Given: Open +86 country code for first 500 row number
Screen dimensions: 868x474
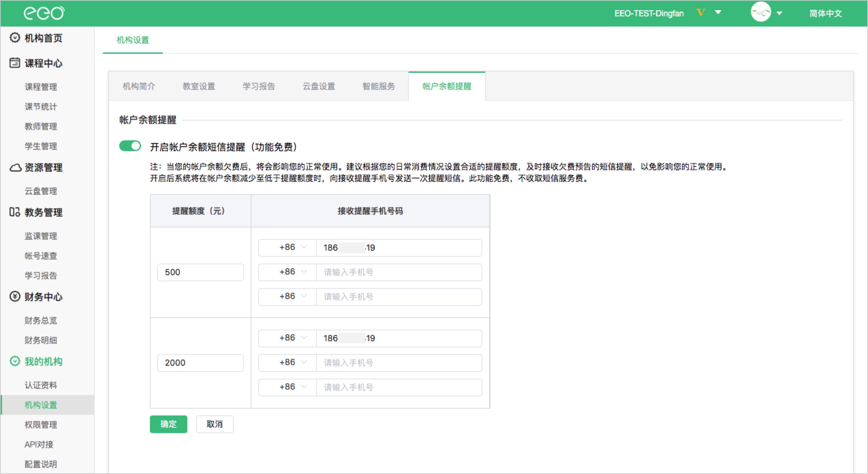Looking at the screenshot, I should (x=288, y=248).
